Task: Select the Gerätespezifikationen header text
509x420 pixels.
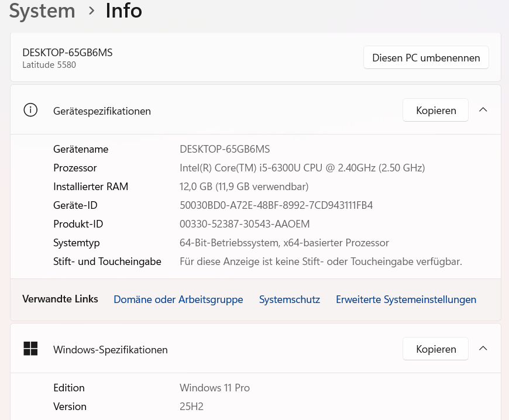Action: (102, 111)
